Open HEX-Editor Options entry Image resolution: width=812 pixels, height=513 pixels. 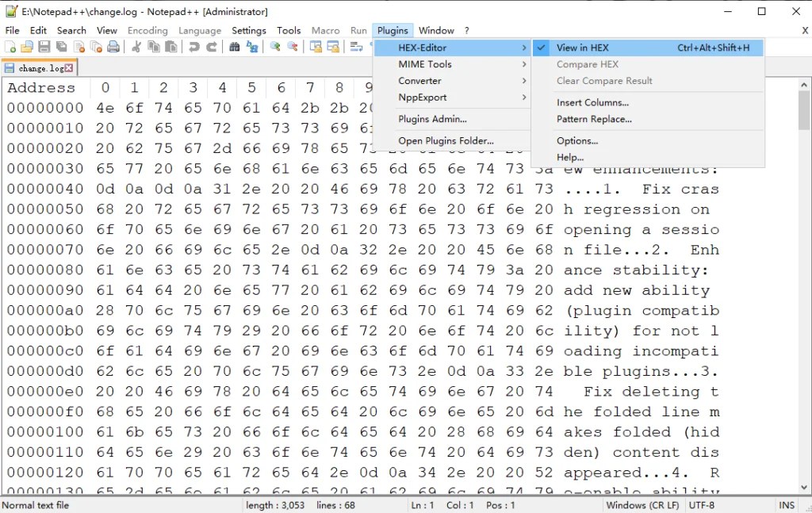pyautogui.click(x=648, y=141)
